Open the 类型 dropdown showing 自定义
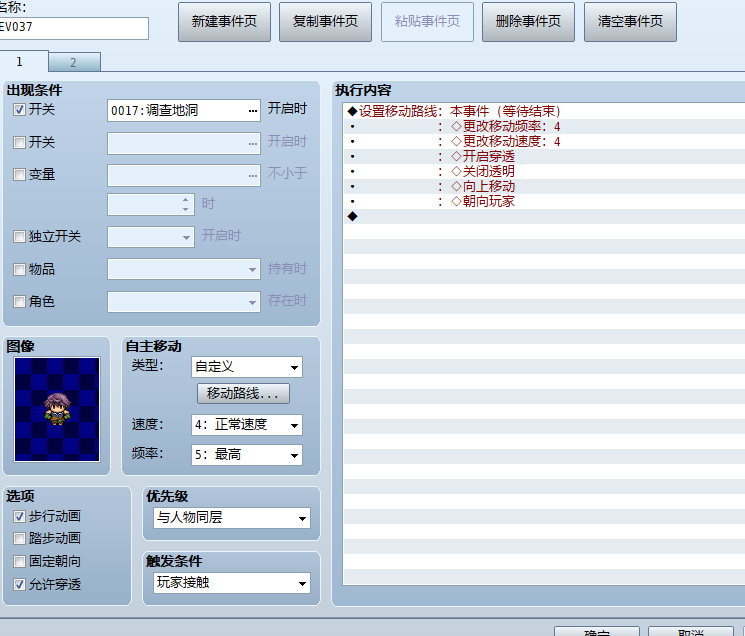Image resolution: width=745 pixels, height=636 pixels. [247, 367]
